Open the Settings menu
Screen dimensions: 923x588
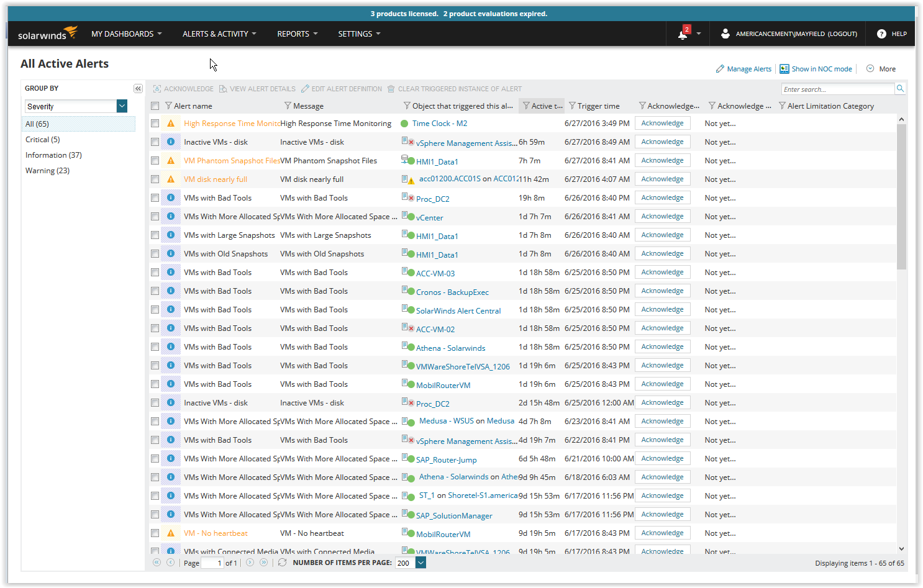tap(359, 34)
